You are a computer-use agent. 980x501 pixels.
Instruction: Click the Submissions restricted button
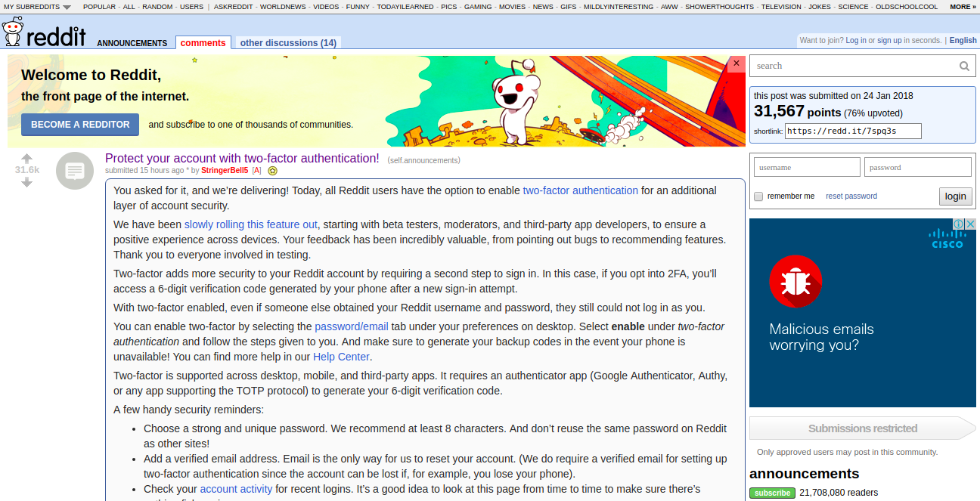pyautogui.click(x=863, y=428)
